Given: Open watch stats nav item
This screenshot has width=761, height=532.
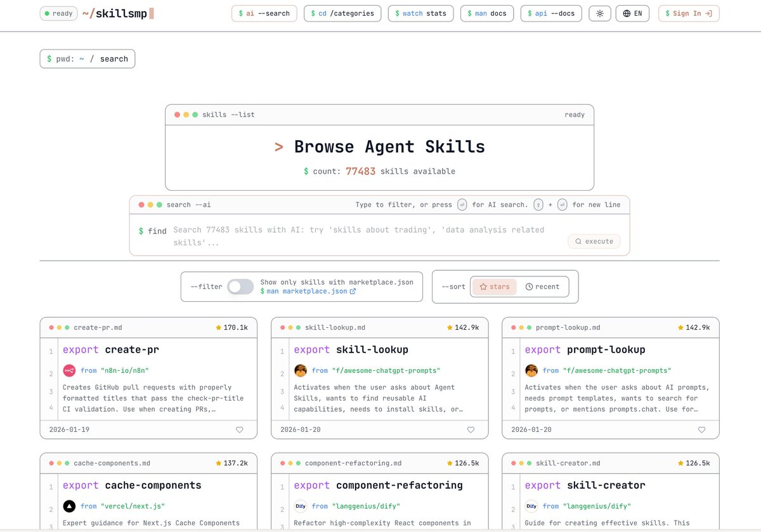Looking at the screenshot, I should (x=420, y=13).
